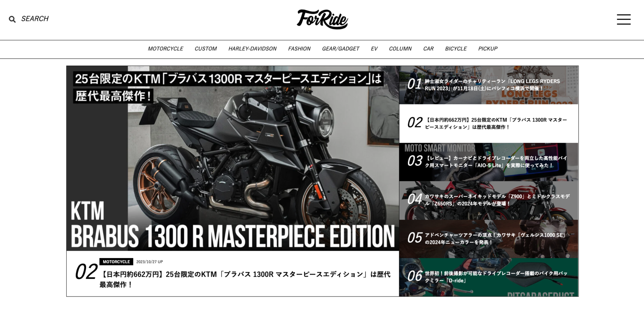Open ranking 01 Long Legs Ryders Run article

(489, 85)
